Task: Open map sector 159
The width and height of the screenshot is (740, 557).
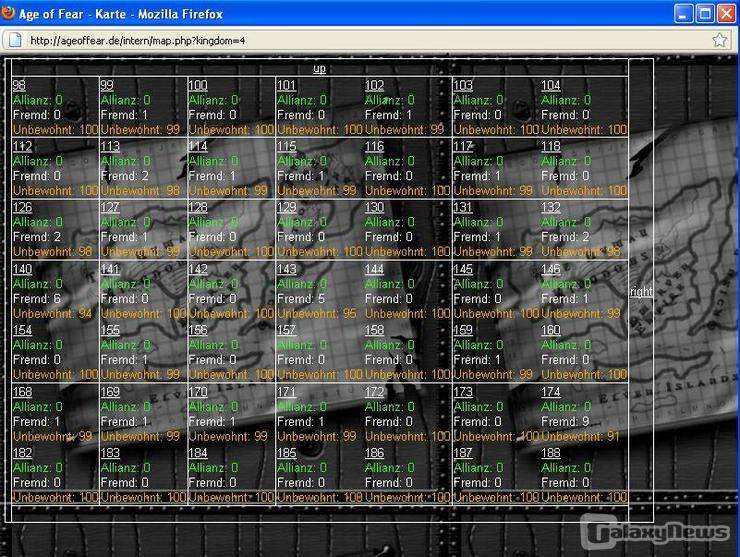Action: [462, 330]
